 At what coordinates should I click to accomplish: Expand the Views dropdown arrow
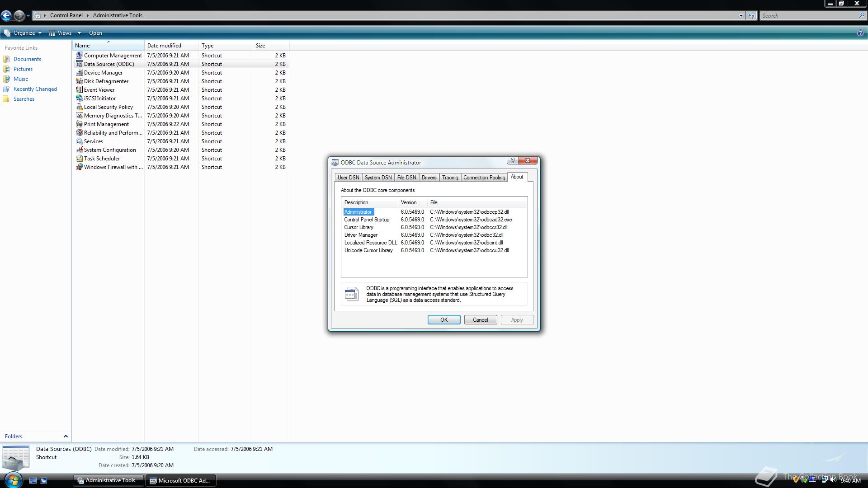coord(79,33)
